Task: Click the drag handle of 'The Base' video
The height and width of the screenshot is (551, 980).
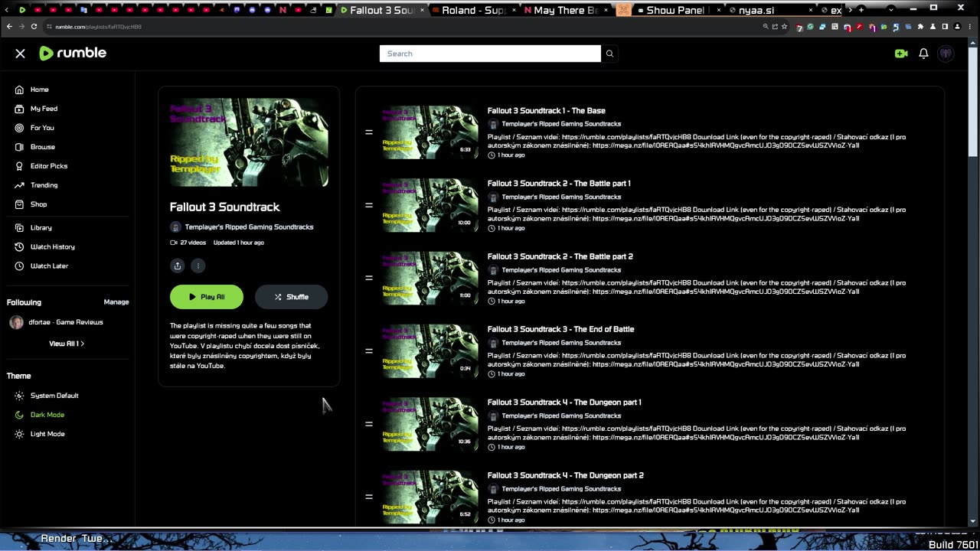Action: pos(368,132)
